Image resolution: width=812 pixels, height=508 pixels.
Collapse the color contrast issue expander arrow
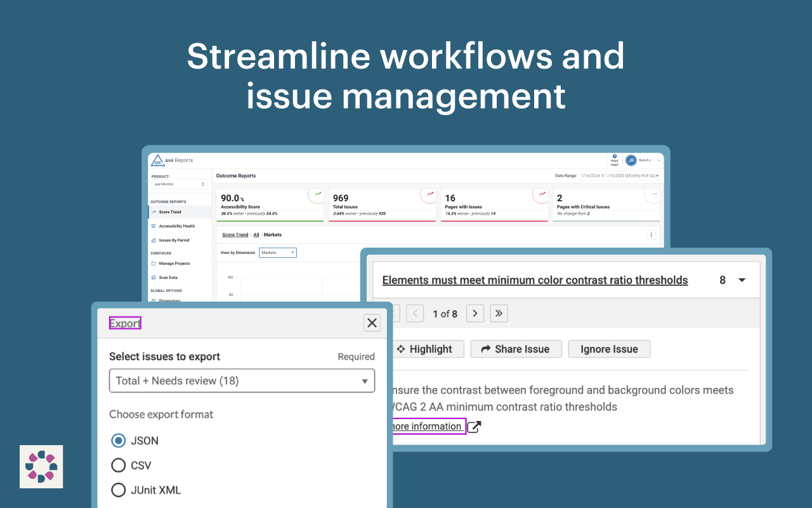click(x=742, y=280)
